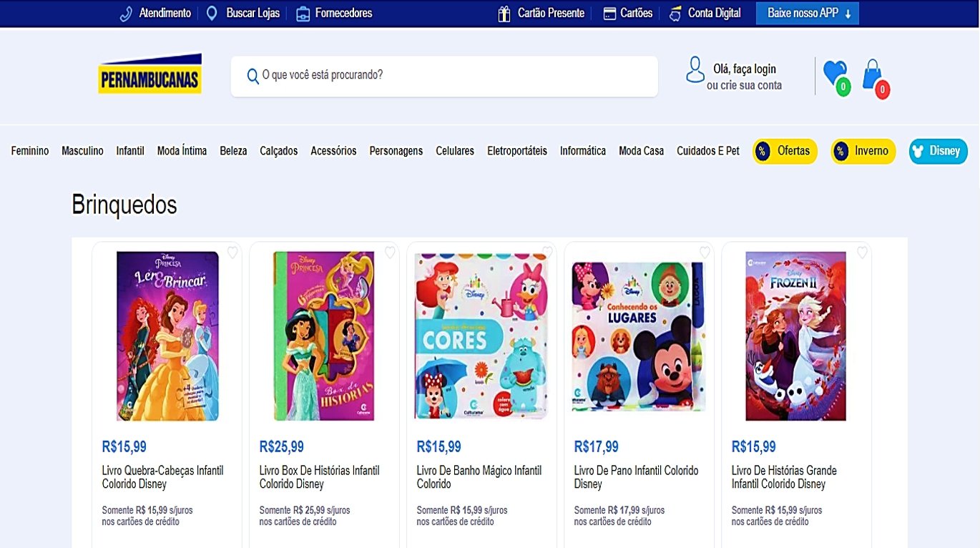
Task: Click the search magnifier icon
Action: (253, 76)
